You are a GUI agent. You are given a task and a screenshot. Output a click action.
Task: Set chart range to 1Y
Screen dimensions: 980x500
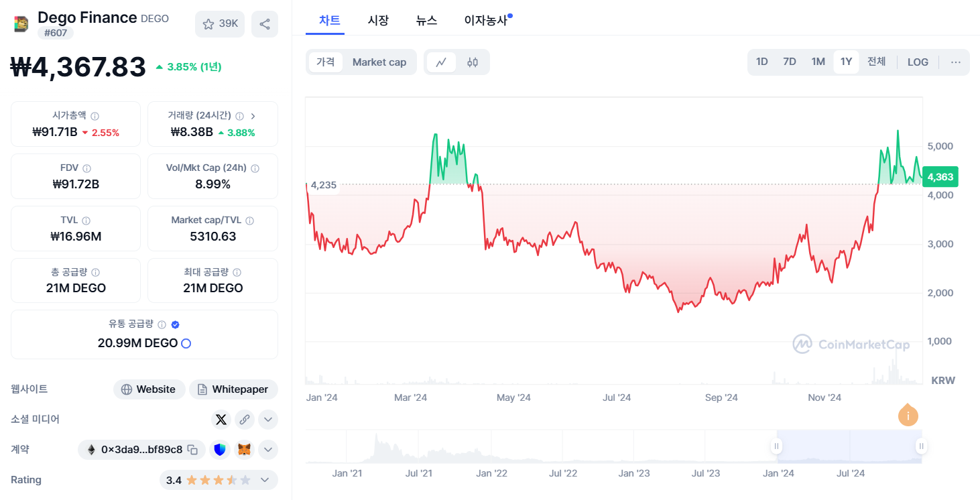pos(846,62)
